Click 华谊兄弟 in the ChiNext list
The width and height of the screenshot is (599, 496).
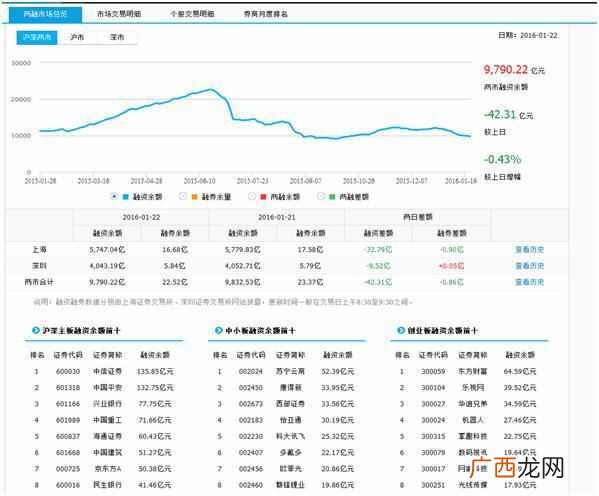473,404
